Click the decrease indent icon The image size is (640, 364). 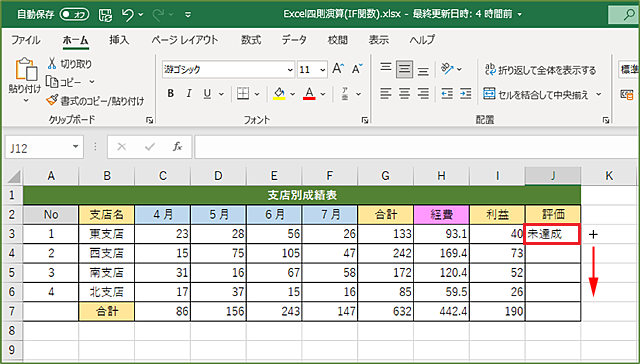tap(447, 94)
